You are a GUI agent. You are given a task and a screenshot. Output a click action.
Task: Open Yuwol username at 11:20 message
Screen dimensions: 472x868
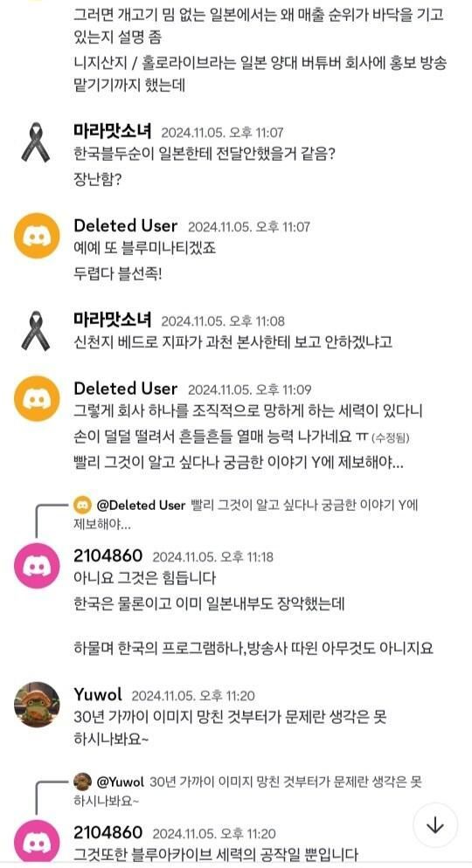[98, 694]
